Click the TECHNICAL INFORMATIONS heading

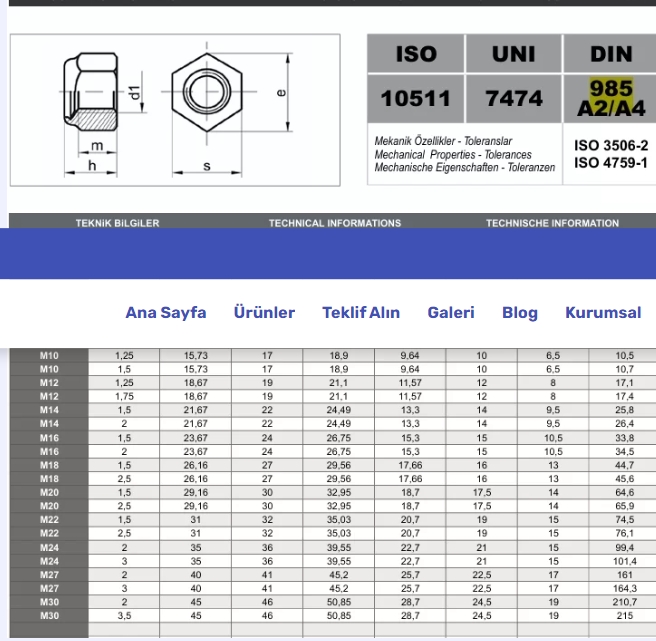click(334, 223)
